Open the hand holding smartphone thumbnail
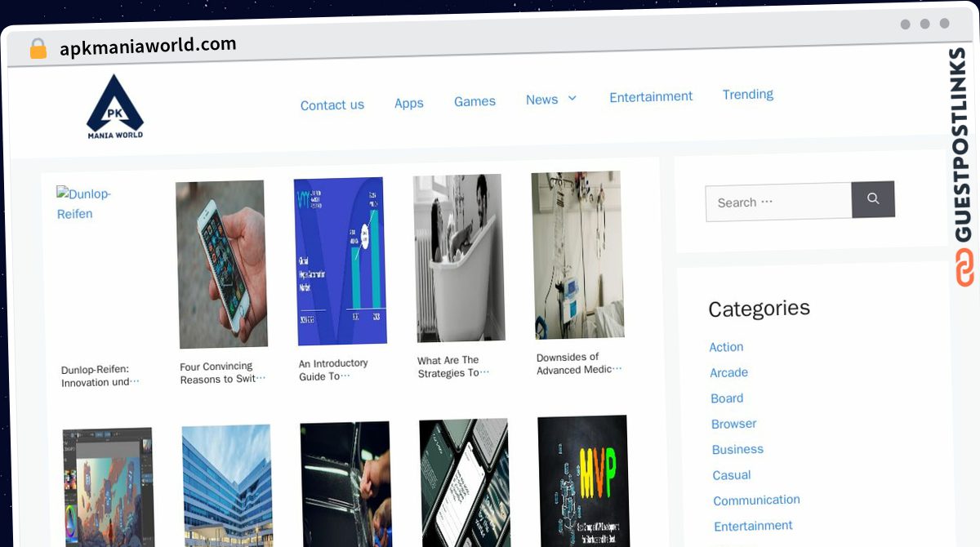 [221, 264]
